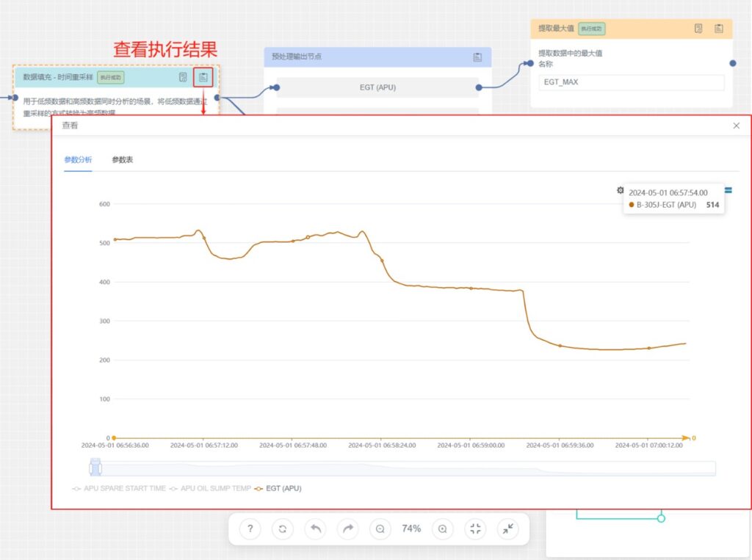Click the 数据填充 - 时间重采样 node title
752x560 pixels.
click(58, 77)
